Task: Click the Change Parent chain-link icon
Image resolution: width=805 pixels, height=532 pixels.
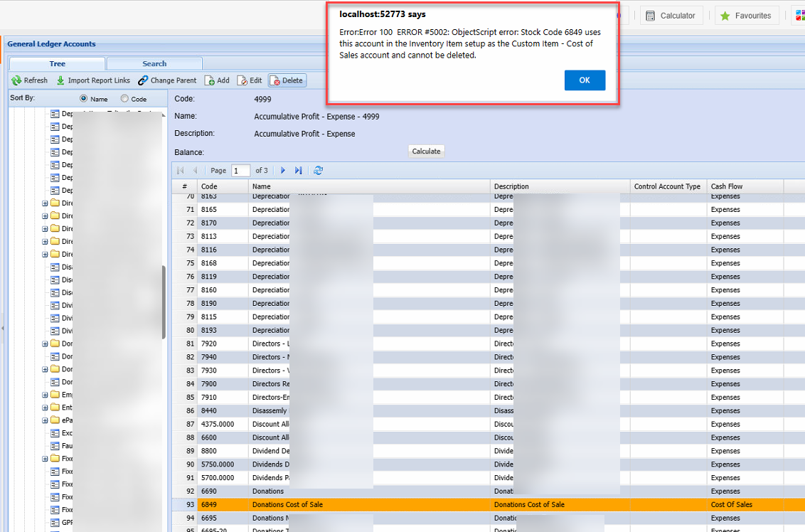Action: pos(144,80)
